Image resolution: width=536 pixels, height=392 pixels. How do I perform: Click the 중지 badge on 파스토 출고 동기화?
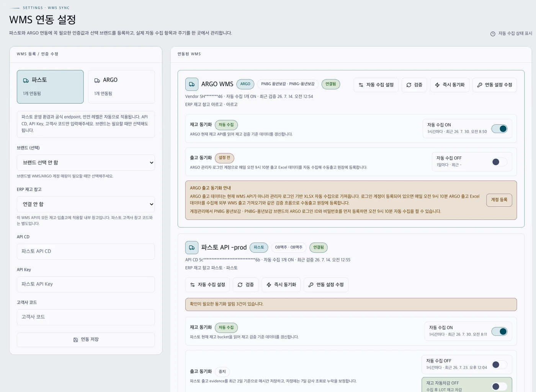point(222,372)
